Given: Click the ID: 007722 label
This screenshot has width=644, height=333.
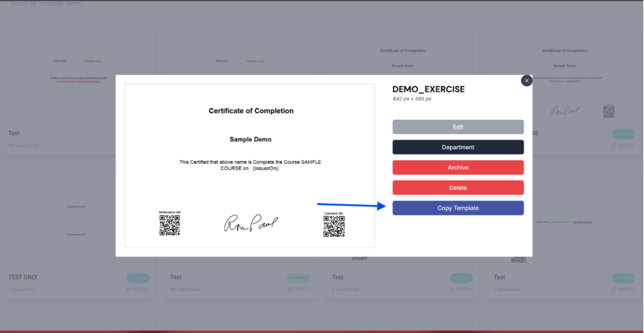Looking at the screenshot, I should coord(623,145).
